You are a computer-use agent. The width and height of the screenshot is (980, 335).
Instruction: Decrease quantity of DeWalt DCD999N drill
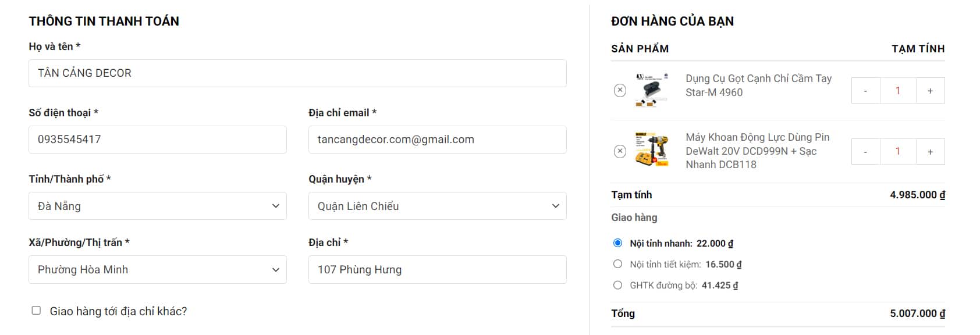tap(865, 152)
